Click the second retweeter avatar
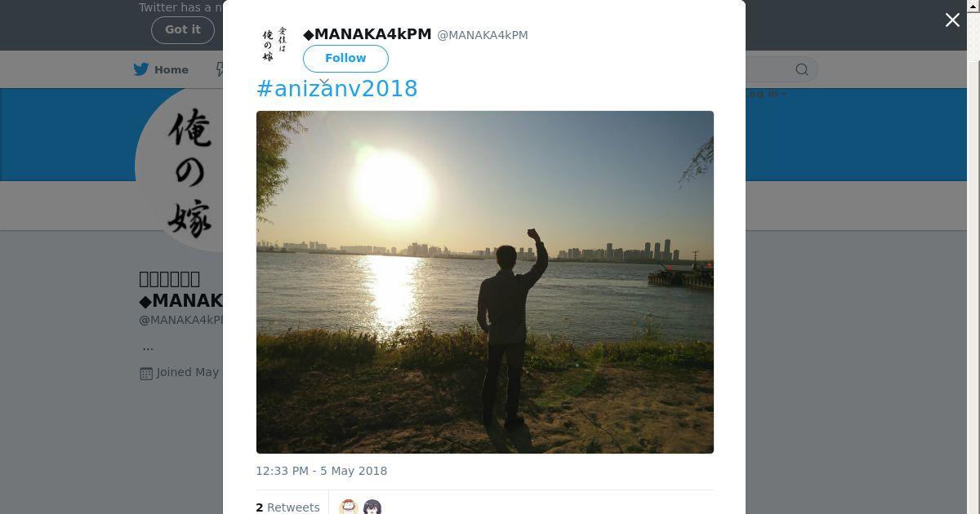Screen dimensions: 980x514 point(372,507)
